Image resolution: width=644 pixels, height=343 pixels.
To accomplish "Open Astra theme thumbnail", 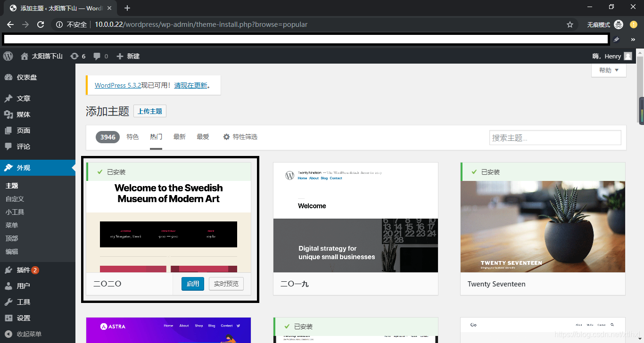I will [169, 330].
